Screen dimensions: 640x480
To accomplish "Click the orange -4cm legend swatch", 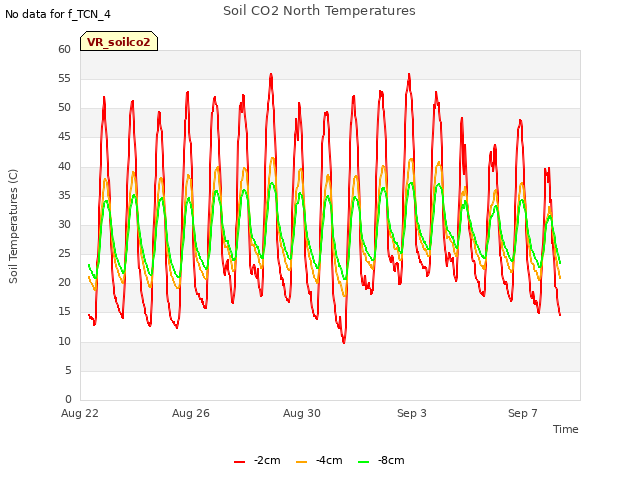I will pos(301,462).
